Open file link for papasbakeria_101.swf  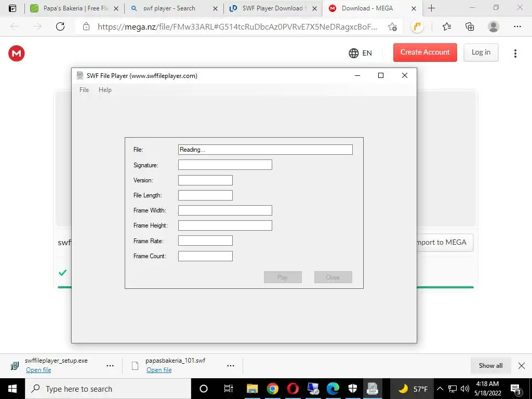coord(159,370)
